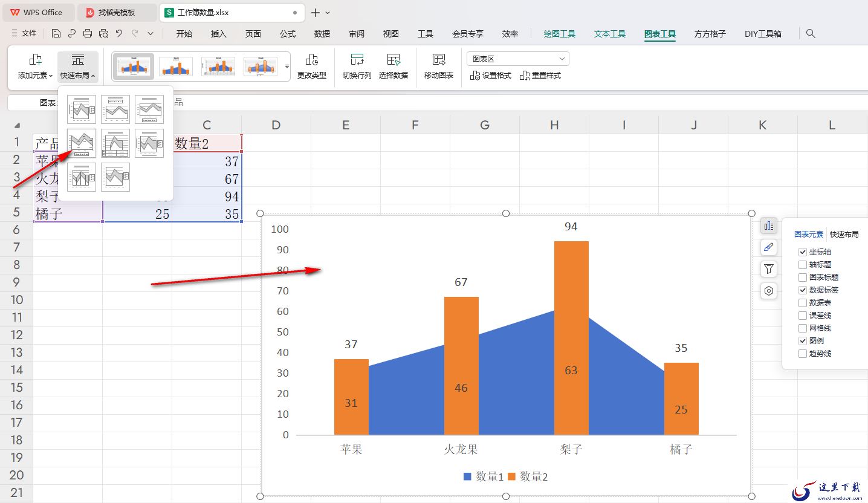Image resolution: width=868 pixels, height=503 pixels.
Task: Click the 重置样式 button
Action: point(540,76)
